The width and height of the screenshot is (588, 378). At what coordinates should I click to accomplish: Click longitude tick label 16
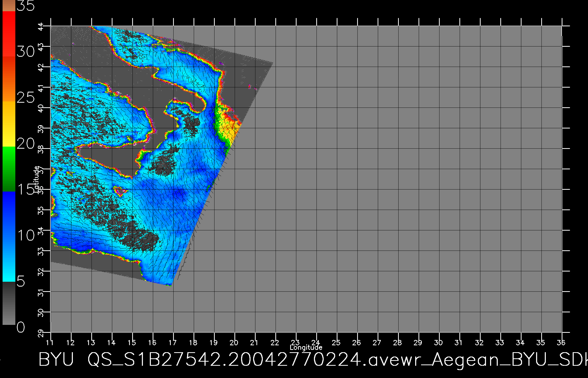point(152,342)
